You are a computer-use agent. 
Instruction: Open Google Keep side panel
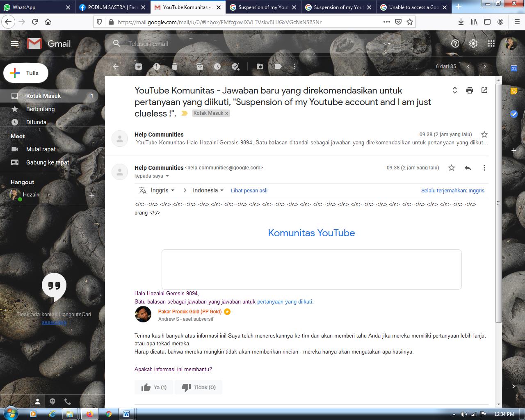(x=514, y=91)
